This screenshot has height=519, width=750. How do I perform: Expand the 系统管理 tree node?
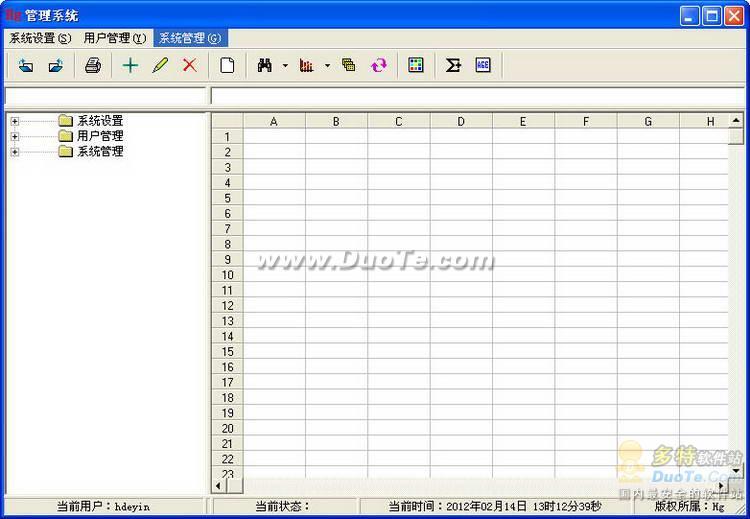click(15, 152)
